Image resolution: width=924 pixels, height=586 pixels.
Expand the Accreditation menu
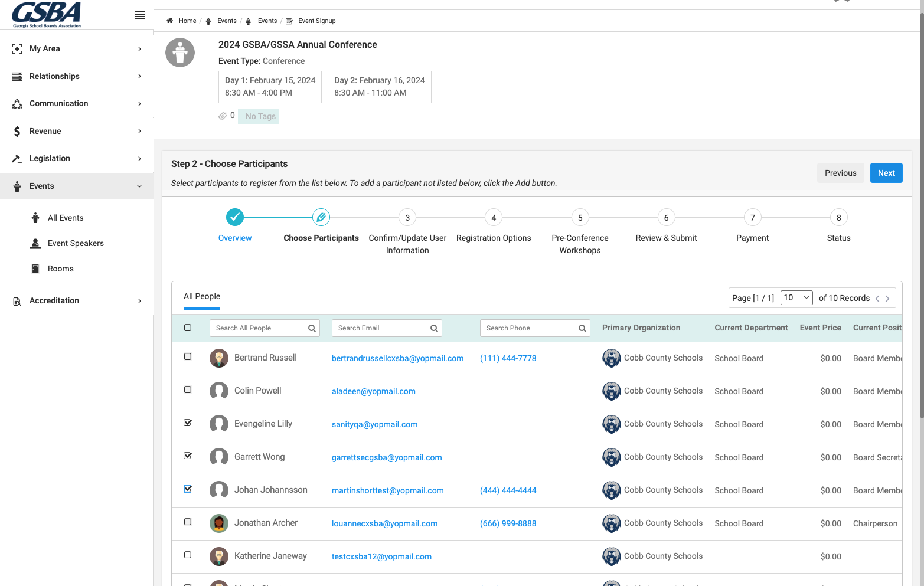point(77,301)
